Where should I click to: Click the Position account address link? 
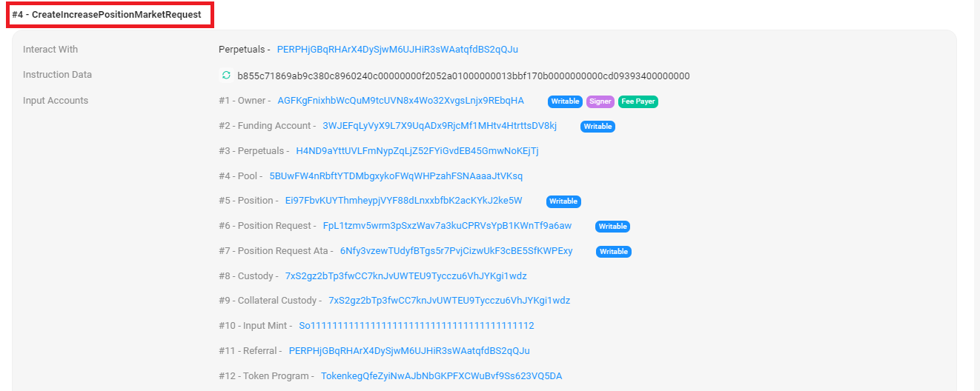pyautogui.click(x=403, y=201)
